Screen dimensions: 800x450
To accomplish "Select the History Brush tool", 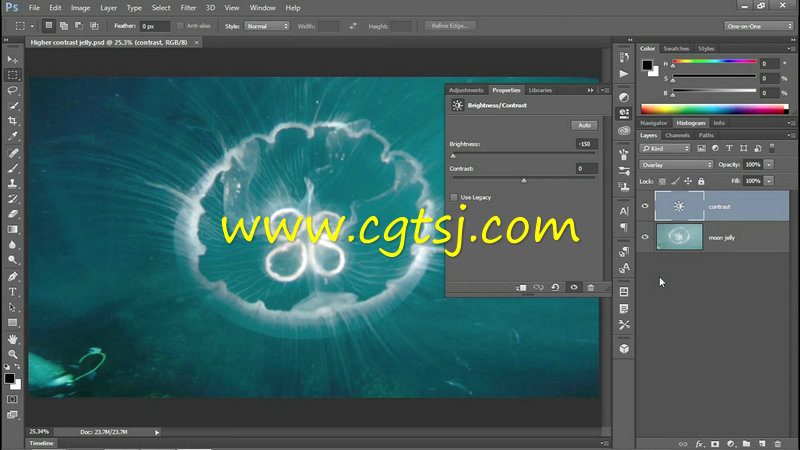I will coord(12,198).
